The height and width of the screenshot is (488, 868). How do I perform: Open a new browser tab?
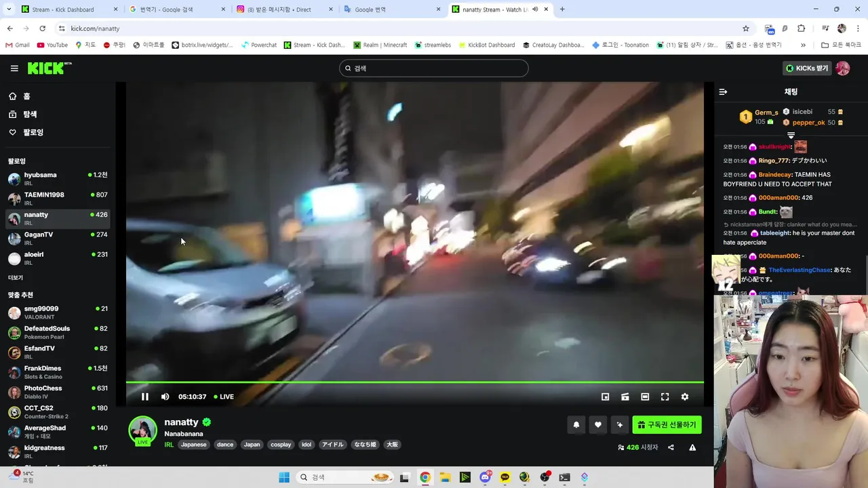pos(562,9)
